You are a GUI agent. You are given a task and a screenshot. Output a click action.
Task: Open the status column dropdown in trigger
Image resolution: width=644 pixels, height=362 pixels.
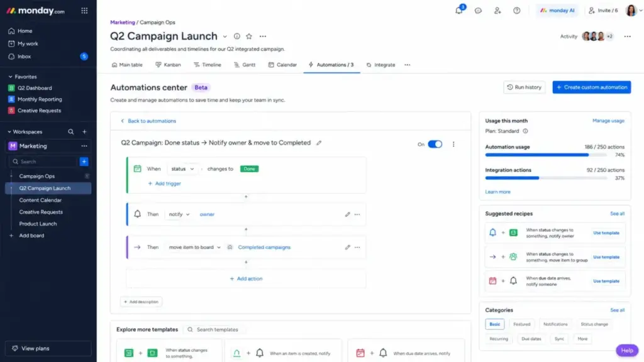[182, 168]
